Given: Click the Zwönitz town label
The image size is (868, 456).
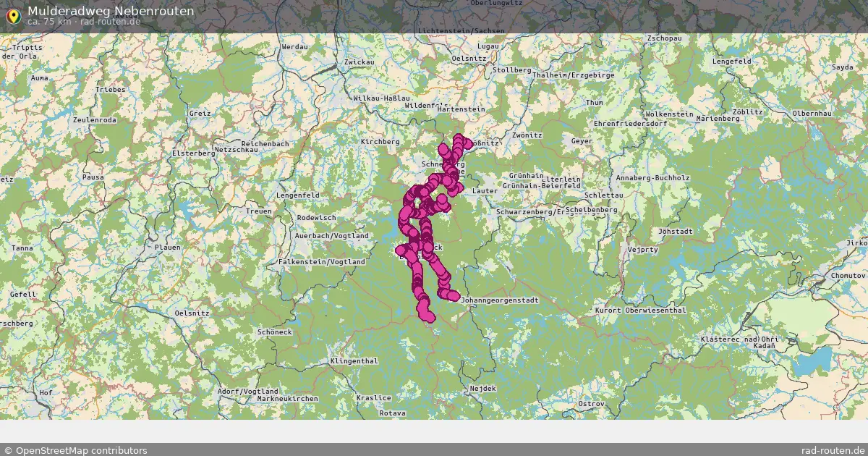Looking at the screenshot, I should coord(527,135).
